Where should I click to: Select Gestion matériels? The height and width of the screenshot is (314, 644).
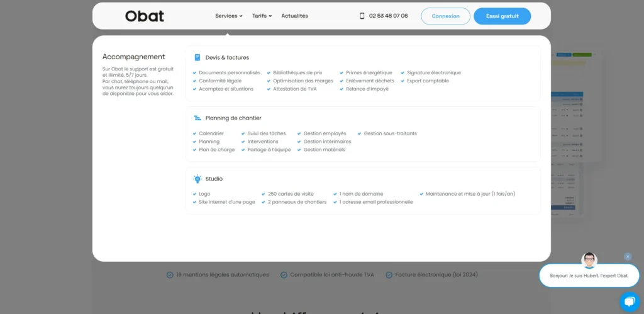(x=325, y=150)
